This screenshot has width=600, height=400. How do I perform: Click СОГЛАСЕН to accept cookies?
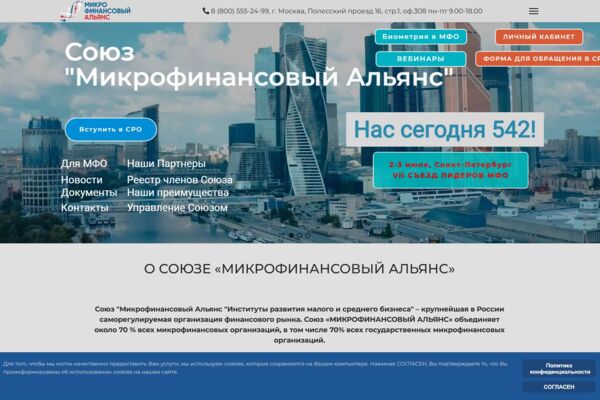[x=559, y=387]
